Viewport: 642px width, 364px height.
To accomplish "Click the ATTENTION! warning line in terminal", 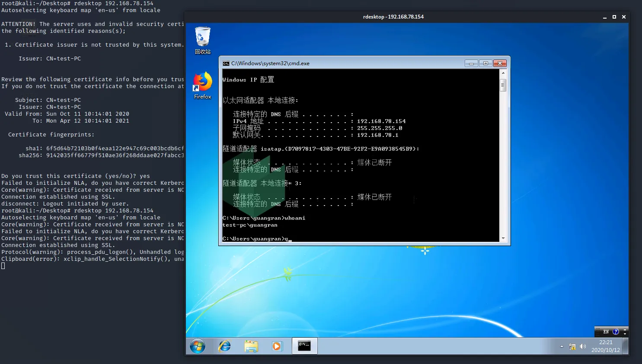I will tap(93, 24).
